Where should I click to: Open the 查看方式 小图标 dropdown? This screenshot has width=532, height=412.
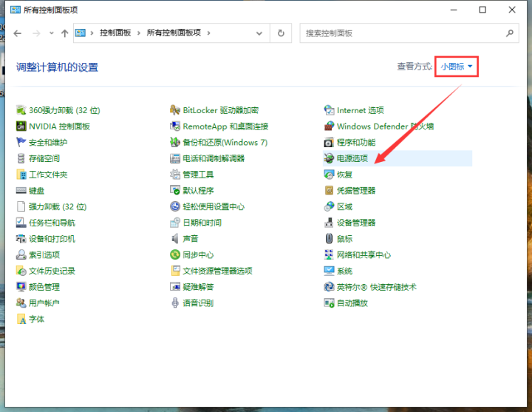(457, 67)
